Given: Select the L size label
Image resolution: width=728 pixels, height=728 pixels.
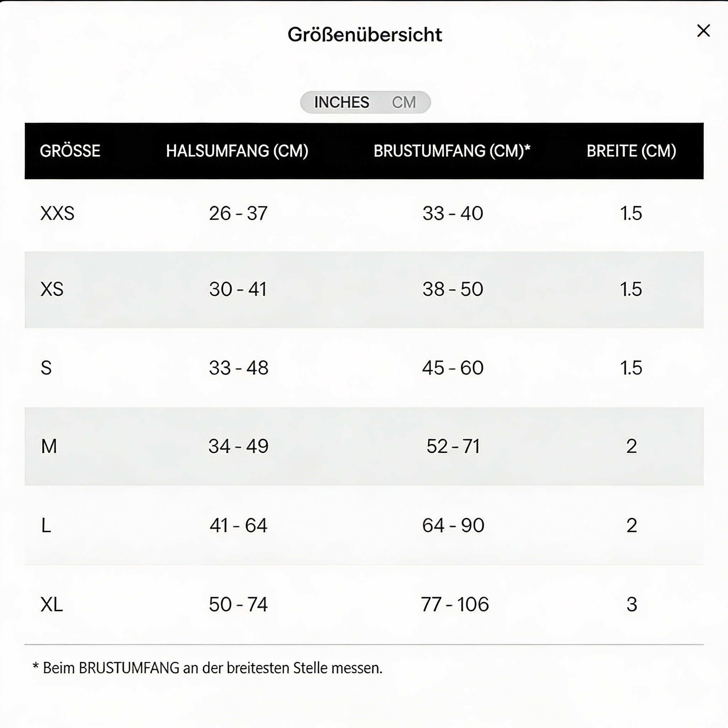Looking at the screenshot, I should tap(46, 525).
